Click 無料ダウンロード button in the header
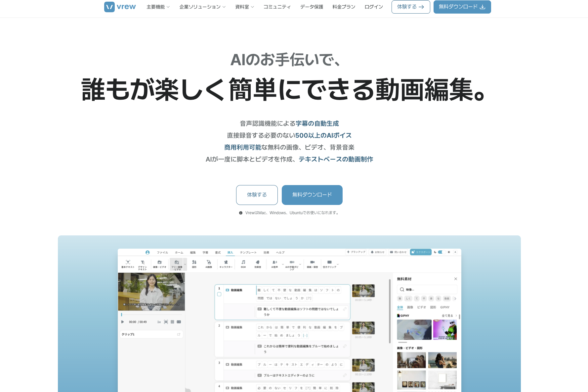The height and width of the screenshot is (392, 588). pyautogui.click(x=462, y=7)
